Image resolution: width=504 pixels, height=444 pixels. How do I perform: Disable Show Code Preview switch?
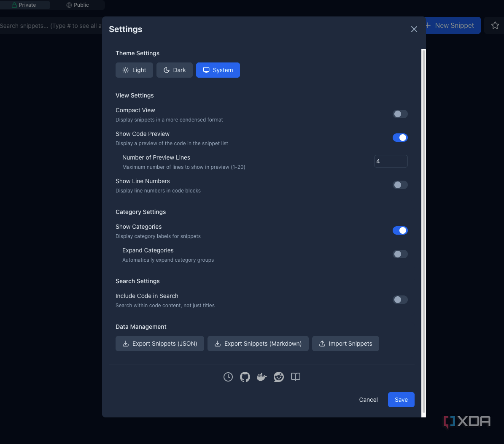tap(400, 138)
